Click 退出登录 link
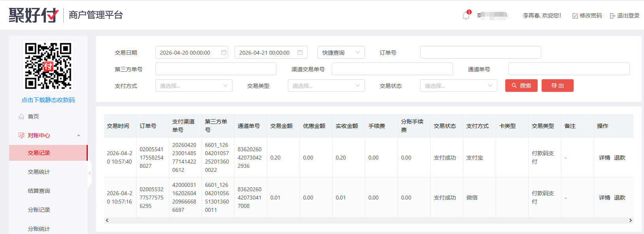Screen dimensions: 644x234 pyautogui.click(x=628, y=16)
